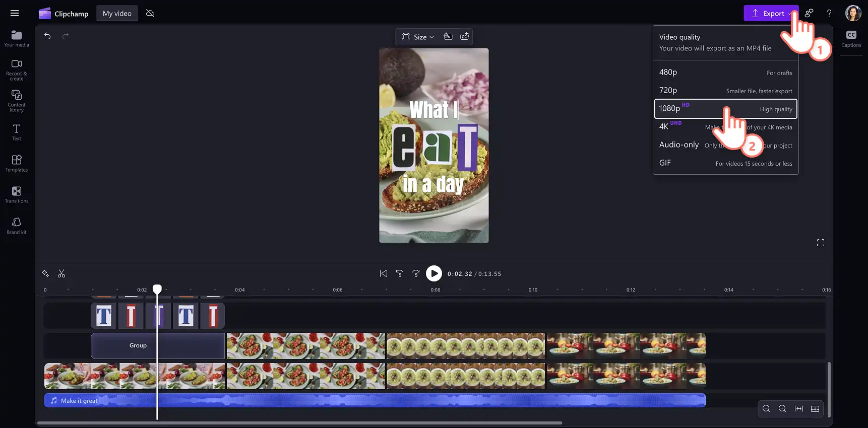Click the first blue T text clip

104,316
